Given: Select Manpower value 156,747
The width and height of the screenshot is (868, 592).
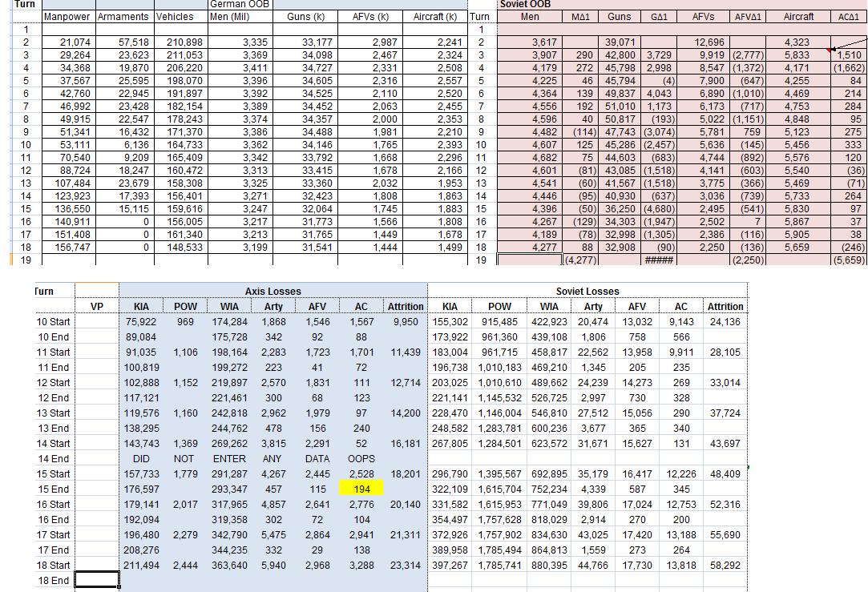Looking at the screenshot, I should (x=69, y=248).
